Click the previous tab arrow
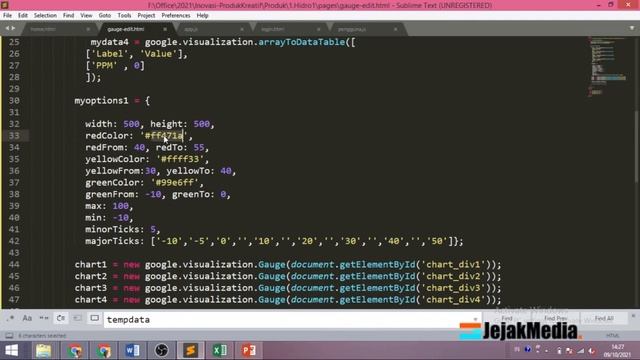640x360 pixels. 7,28
